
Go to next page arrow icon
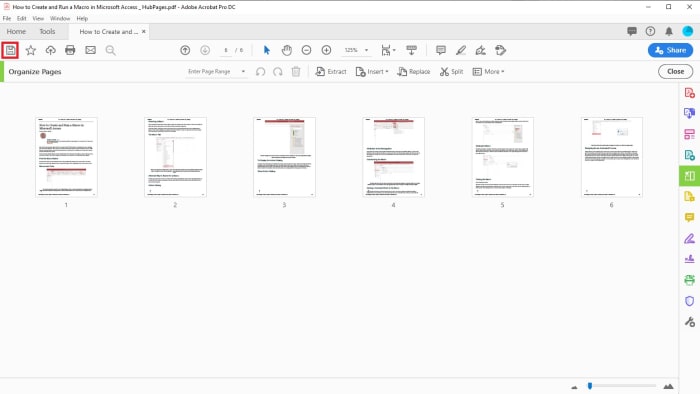pyautogui.click(x=205, y=50)
